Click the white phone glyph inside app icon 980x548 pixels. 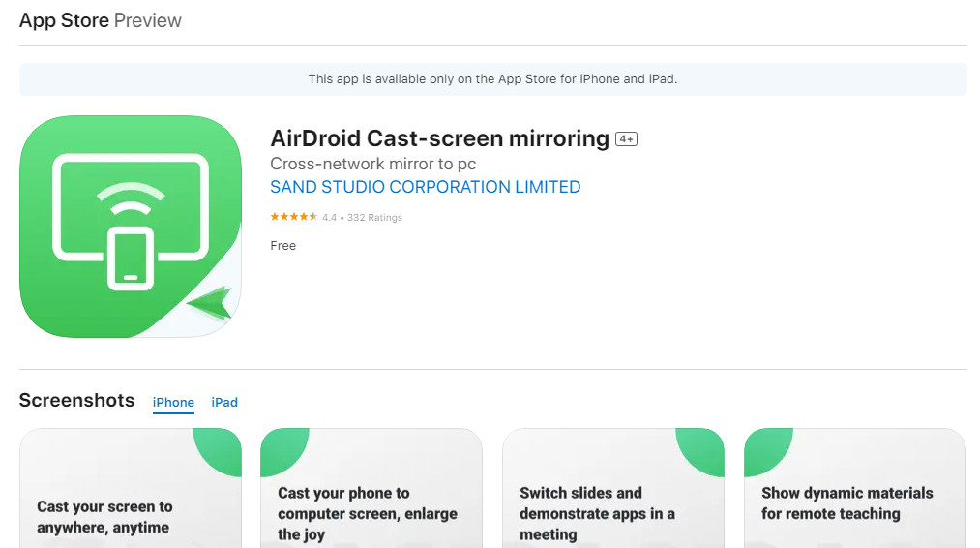pyautogui.click(x=131, y=259)
